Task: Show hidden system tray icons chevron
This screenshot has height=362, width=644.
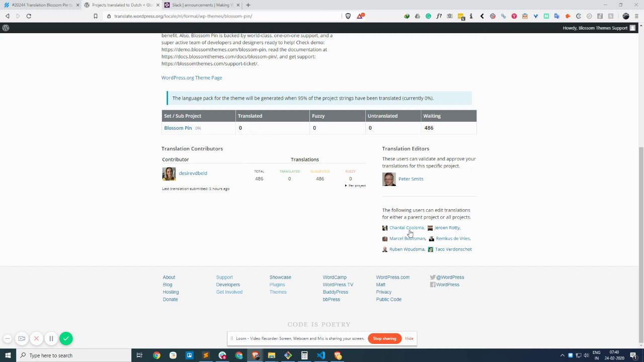Action: 562,355
